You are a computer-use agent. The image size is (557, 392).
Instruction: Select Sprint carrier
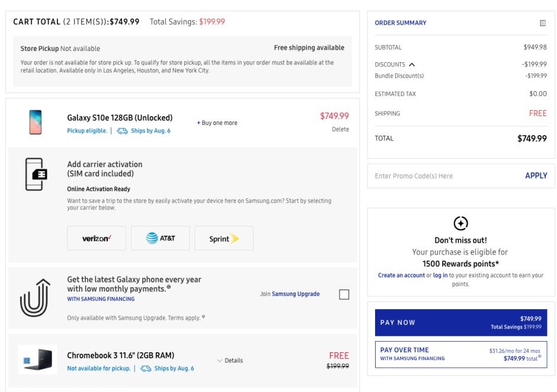pyautogui.click(x=224, y=238)
